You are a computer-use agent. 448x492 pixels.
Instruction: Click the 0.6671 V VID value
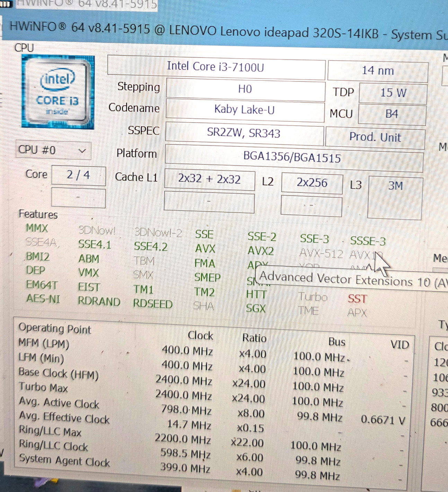tap(383, 420)
